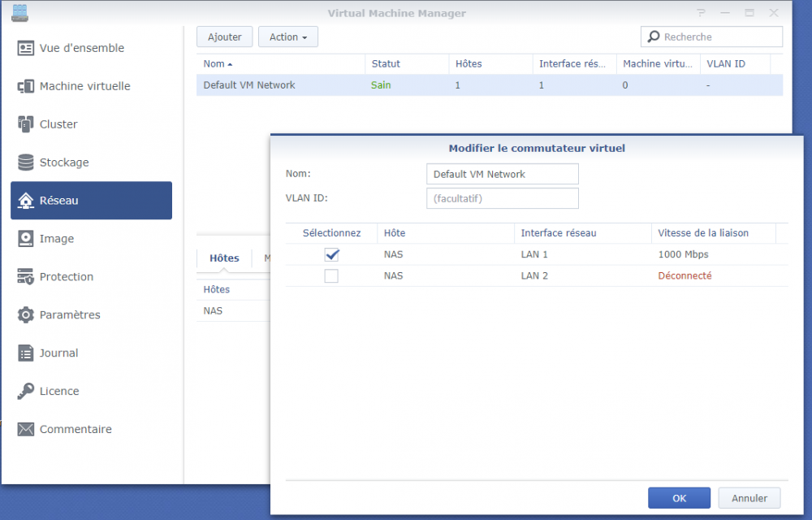
Task: Open the Protection section
Action: (66, 277)
